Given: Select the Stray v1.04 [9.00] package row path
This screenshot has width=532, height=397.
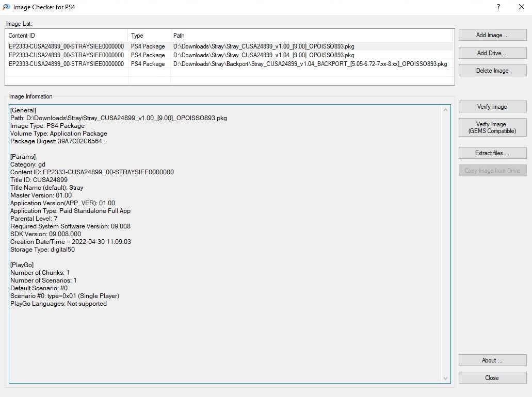Looking at the screenshot, I should pyautogui.click(x=264, y=55).
